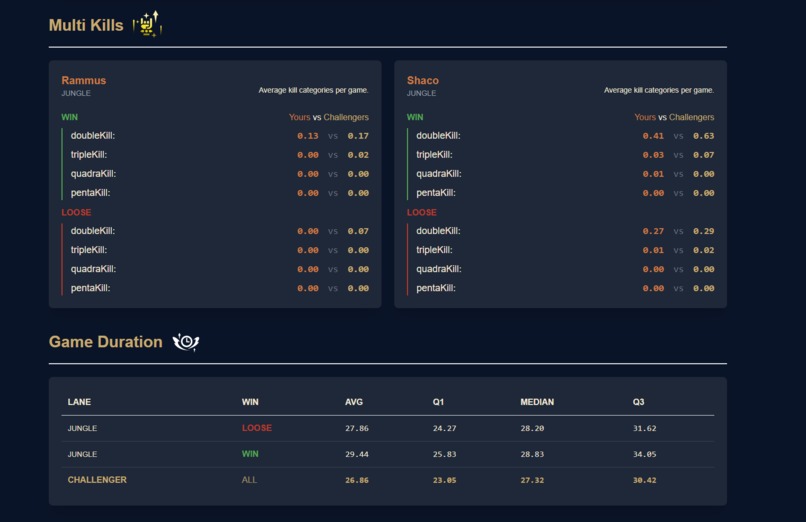Click WIN label in Shaco card
This screenshot has width=806, height=522.
(x=415, y=117)
